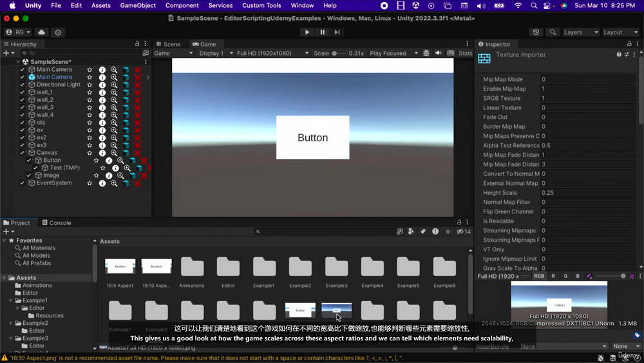Viewport: 644px width, 363px height.
Task: Select All Prefabs in Favorites
Action: pyautogui.click(x=37, y=263)
